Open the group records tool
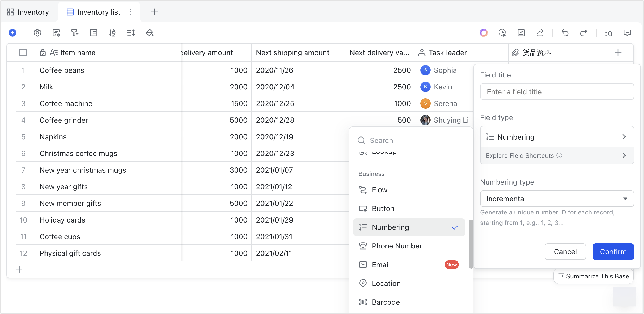Viewport: 644px width, 314px height. pos(93,33)
